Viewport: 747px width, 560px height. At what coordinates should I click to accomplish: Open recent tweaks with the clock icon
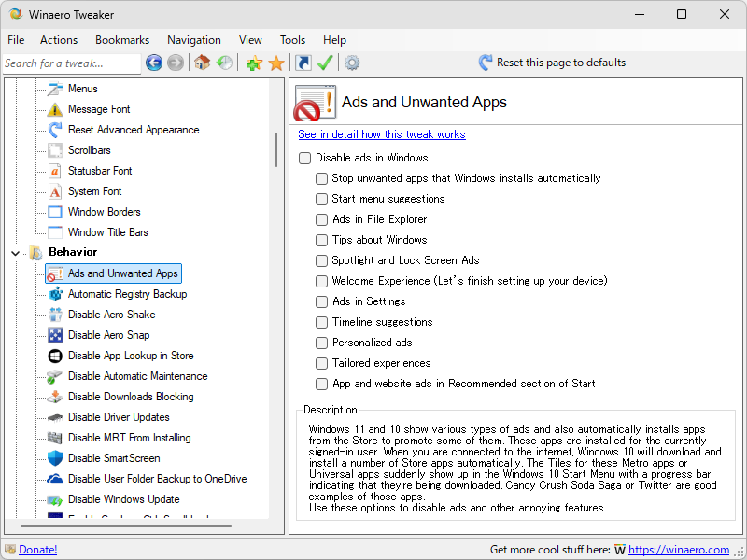pyautogui.click(x=223, y=63)
